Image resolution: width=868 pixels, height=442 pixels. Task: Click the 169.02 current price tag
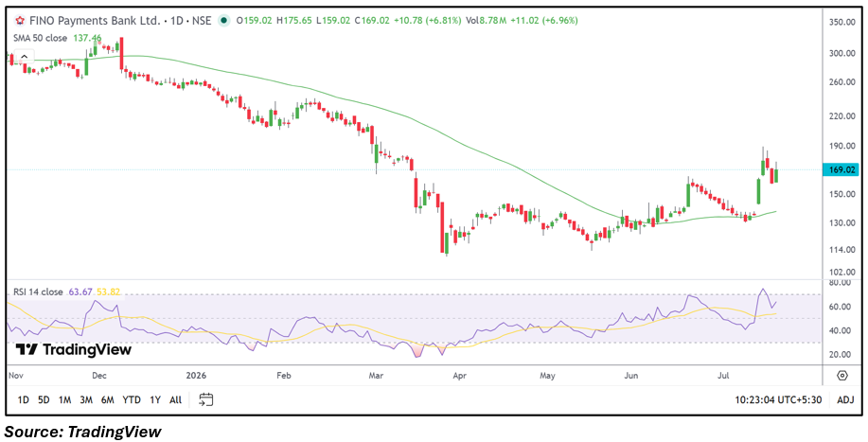841,171
